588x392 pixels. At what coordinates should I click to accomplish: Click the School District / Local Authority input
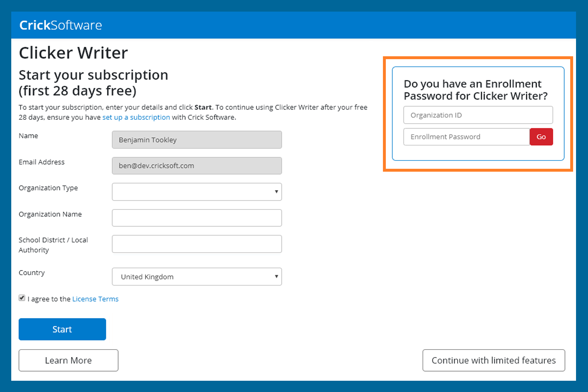tap(197, 244)
